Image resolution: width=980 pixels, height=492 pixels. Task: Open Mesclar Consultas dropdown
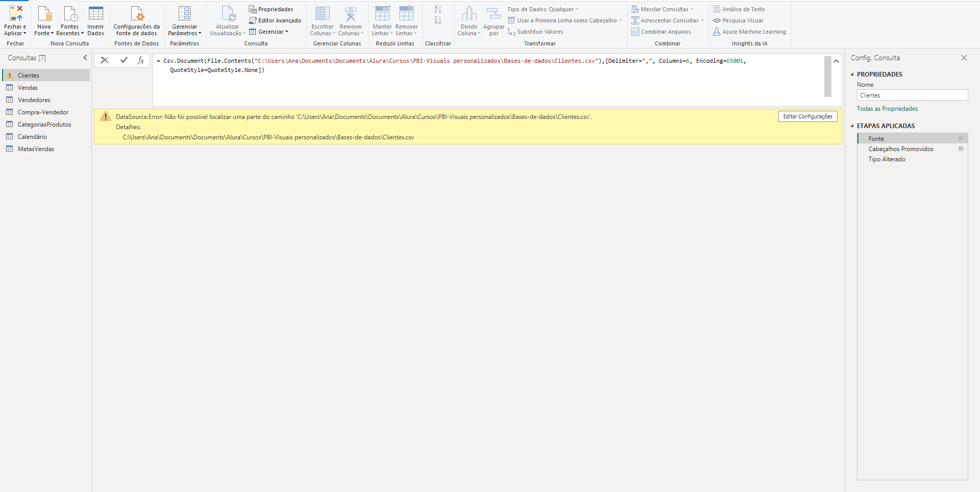tap(662, 9)
